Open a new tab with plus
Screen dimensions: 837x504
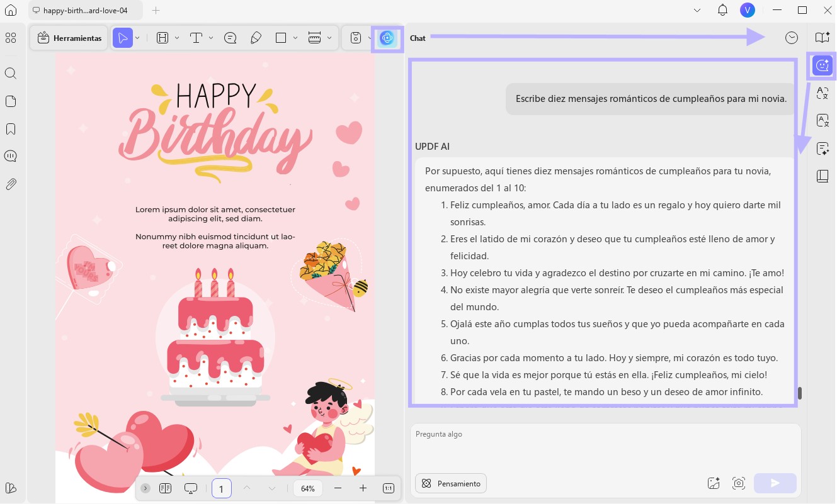click(156, 10)
